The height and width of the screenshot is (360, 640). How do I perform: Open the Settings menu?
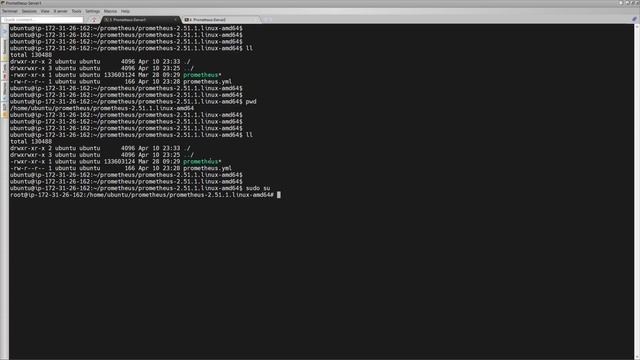93,11
